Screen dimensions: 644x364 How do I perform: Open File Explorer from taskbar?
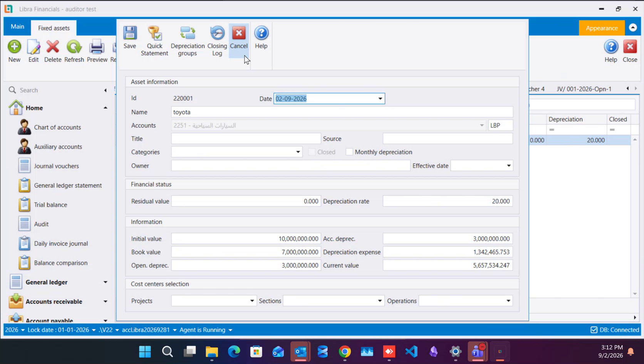tap(211, 352)
